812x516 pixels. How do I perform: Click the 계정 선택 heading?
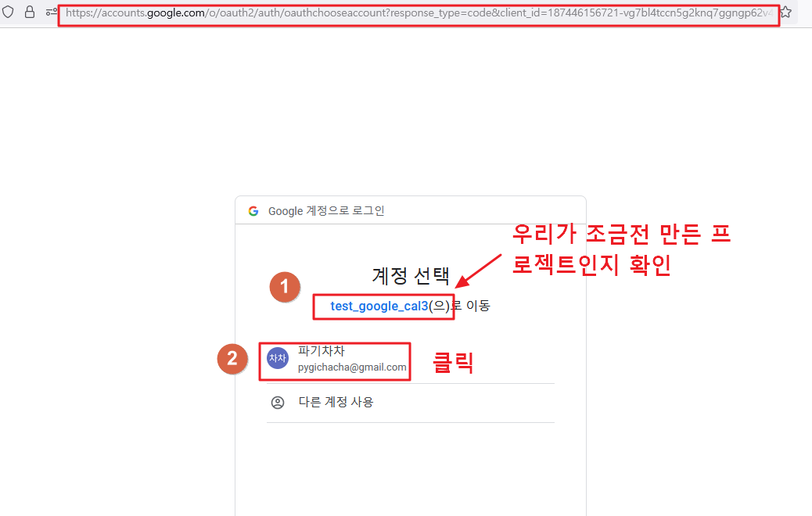pyautogui.click(x=411, y=275)
